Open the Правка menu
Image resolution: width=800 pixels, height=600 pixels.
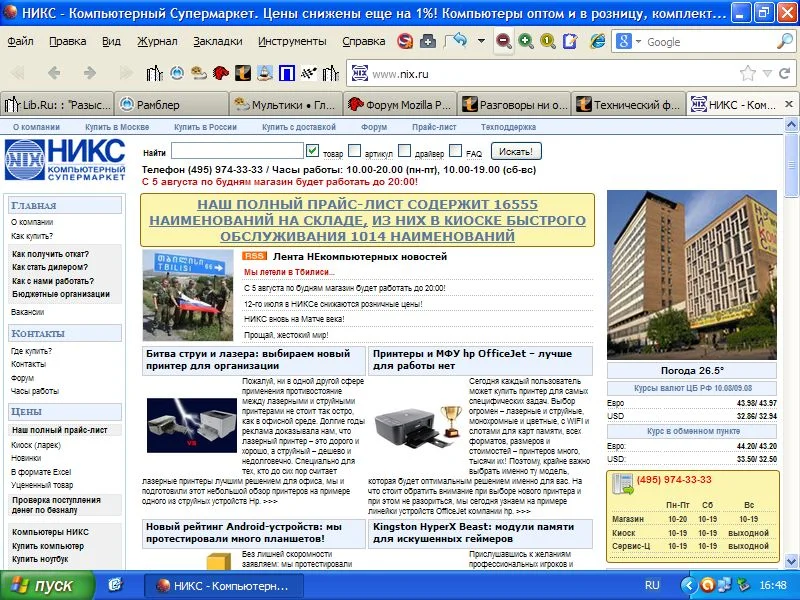point(67,41)
